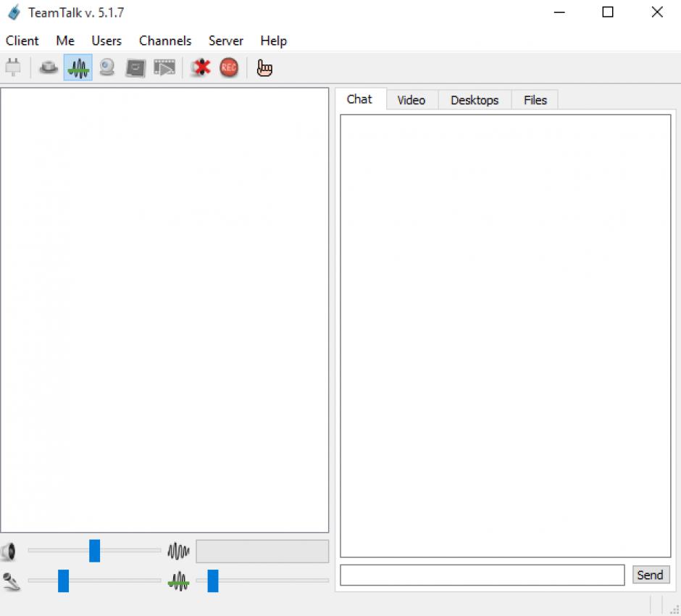Click the voice activation level slider handle
This screenshot has width=681, height=616.
point(213,580)
